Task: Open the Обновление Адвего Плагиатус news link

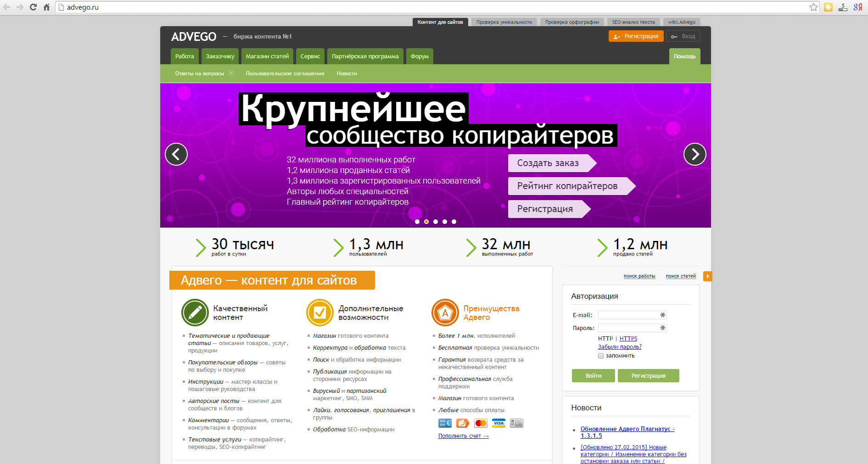Action: (x=627, y=432)
